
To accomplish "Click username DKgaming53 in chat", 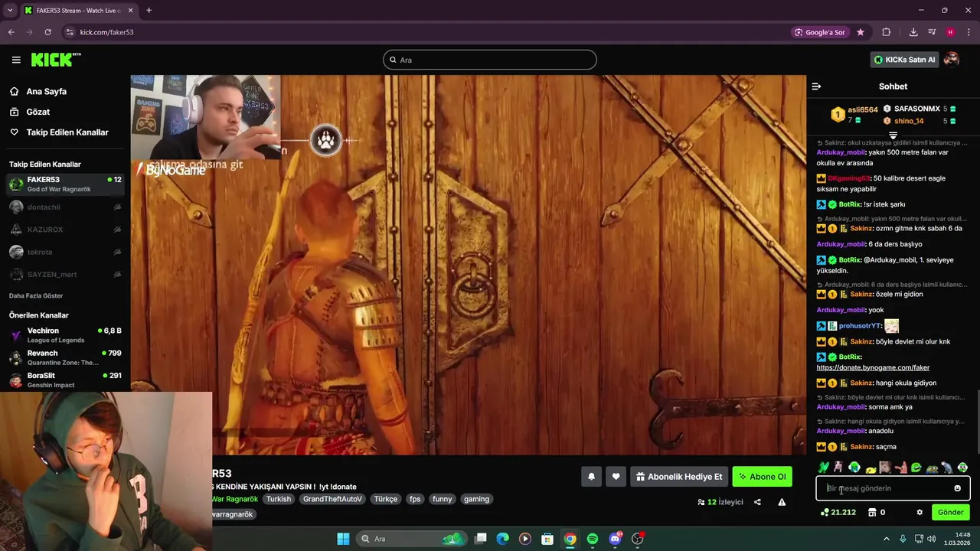I will [x=848, y=178].
